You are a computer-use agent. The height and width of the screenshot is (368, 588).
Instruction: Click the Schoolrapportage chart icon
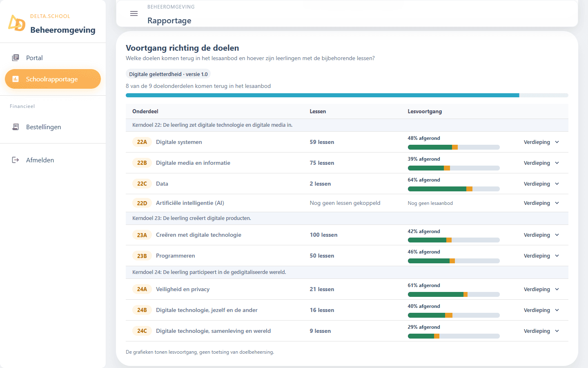[16, 79]
